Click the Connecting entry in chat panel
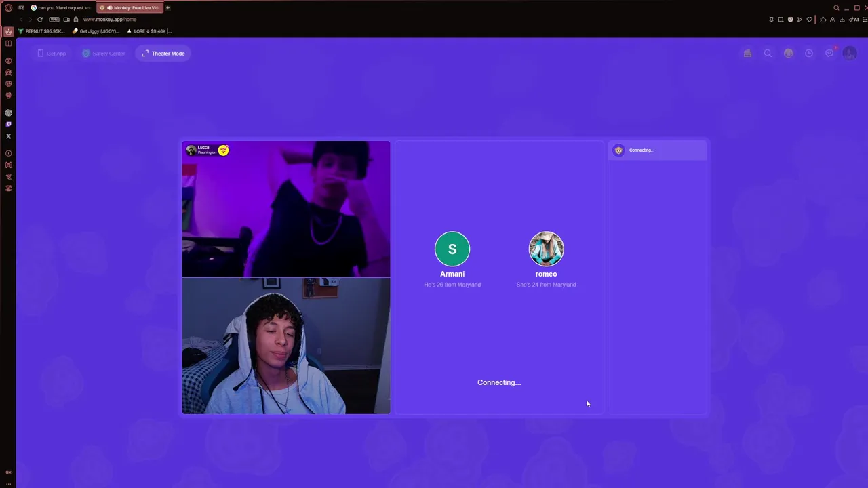The image size is (868, 488). (x=658, y=150)
